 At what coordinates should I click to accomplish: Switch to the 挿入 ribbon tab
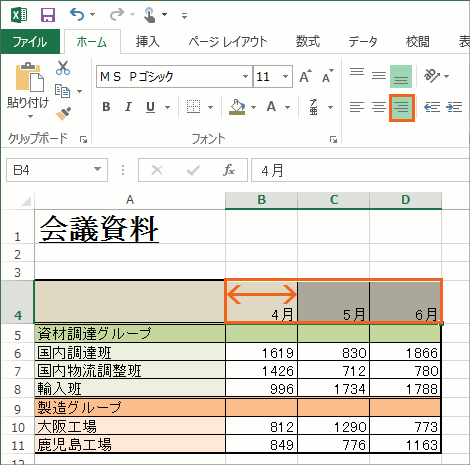coord(148,42)
